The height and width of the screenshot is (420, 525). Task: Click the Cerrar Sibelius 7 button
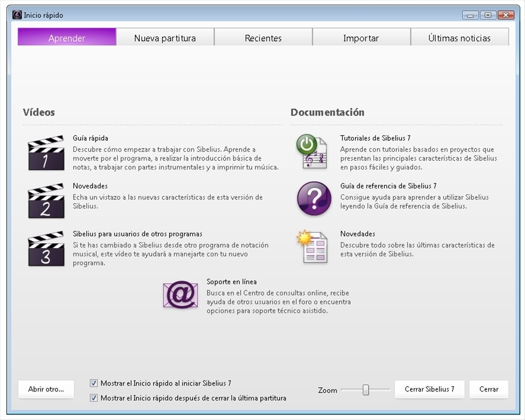[429, 389]
